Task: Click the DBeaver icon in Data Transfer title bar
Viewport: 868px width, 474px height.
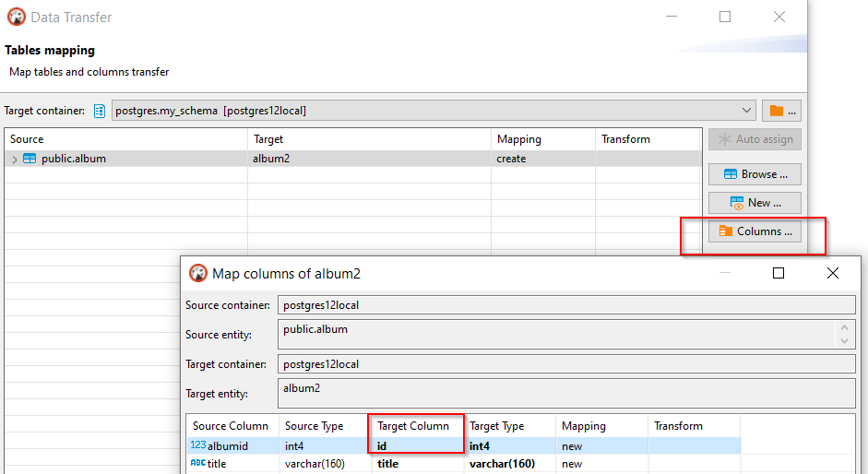Action: (16, 17)
